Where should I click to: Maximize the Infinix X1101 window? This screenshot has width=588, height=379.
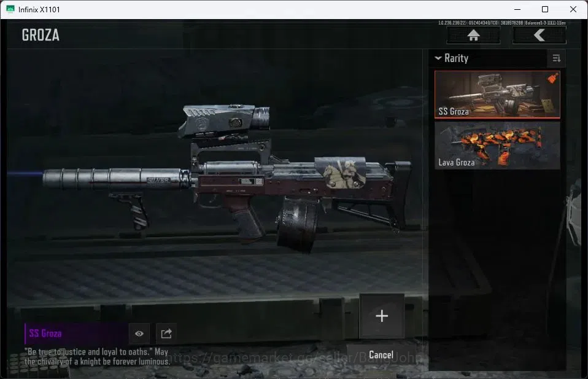pos(545,9)
